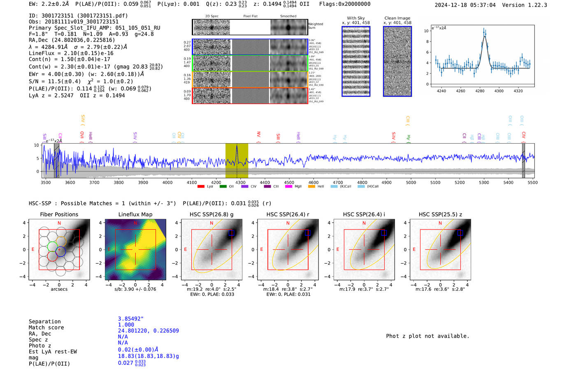Click the orange HeII legend swatch
576x392 pixels.
click(311, 186)
